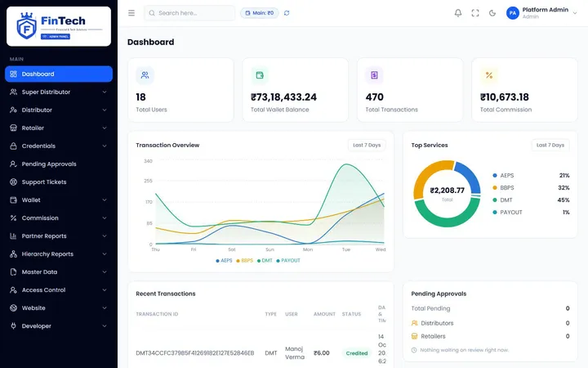Click the Manoj Verma user cell

(295, 353)
